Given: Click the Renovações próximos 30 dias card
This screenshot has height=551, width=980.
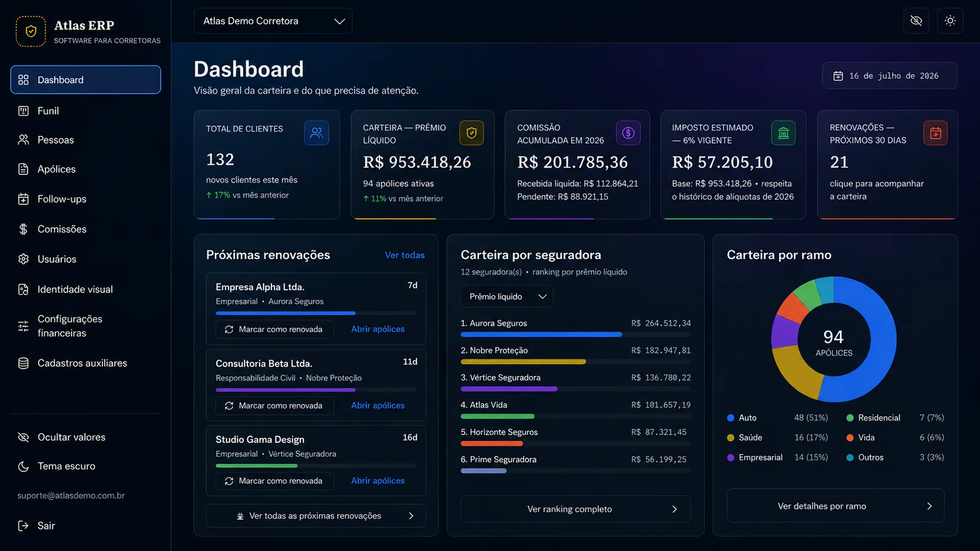Looking at the screenshot, I should [x=888, y=165].
